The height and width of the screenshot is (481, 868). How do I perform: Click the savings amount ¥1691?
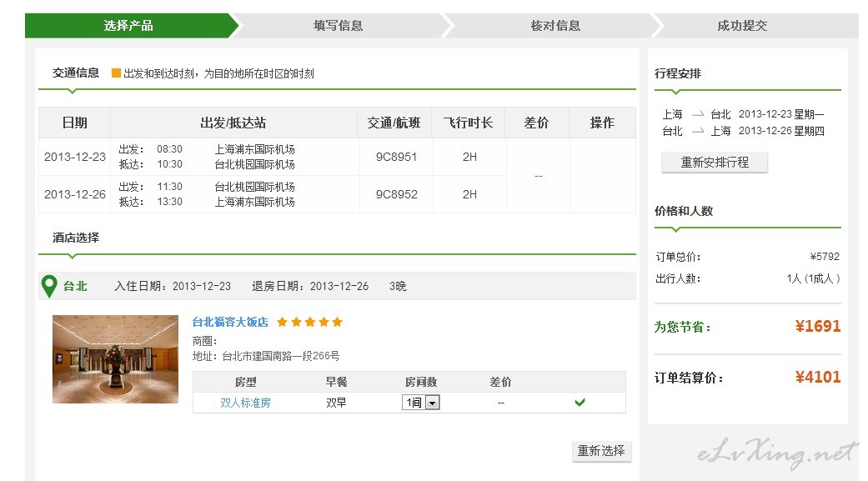(x=818, y=326)
